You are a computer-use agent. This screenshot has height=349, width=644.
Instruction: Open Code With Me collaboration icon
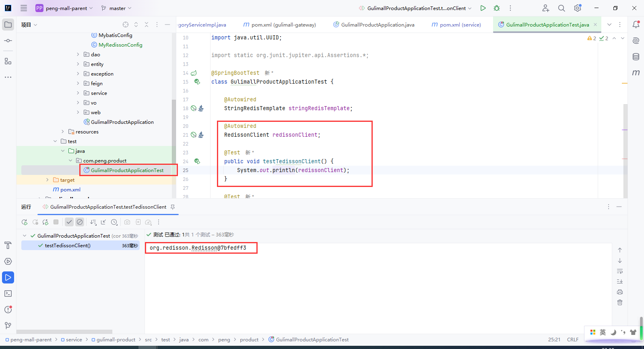pyautogui.click(x=545, y=8)
